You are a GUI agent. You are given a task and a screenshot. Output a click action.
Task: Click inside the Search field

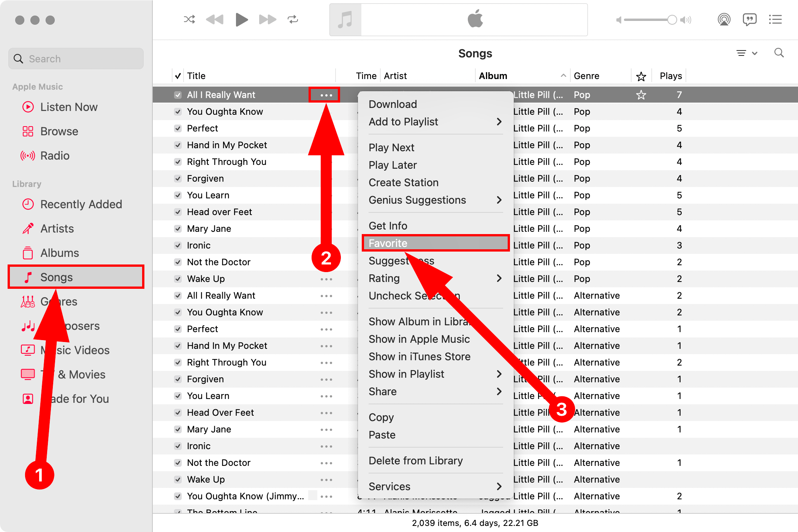[x=76, y=59]
